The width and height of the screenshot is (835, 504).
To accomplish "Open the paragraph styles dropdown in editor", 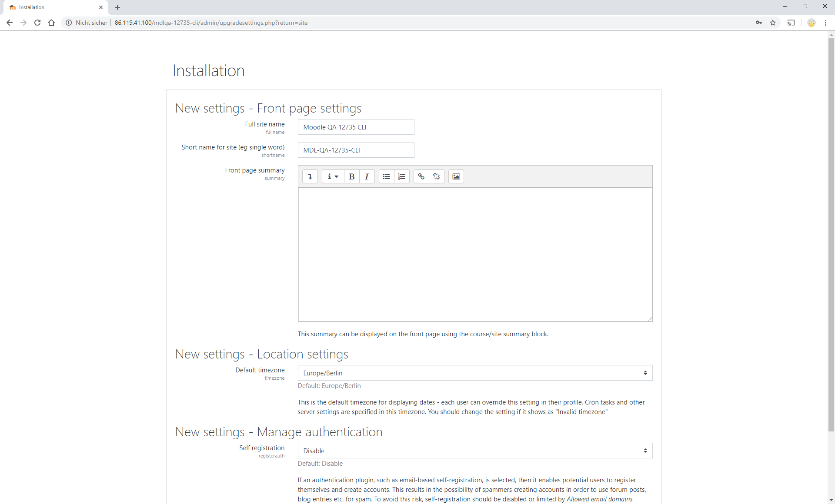I will click(333, 176).
